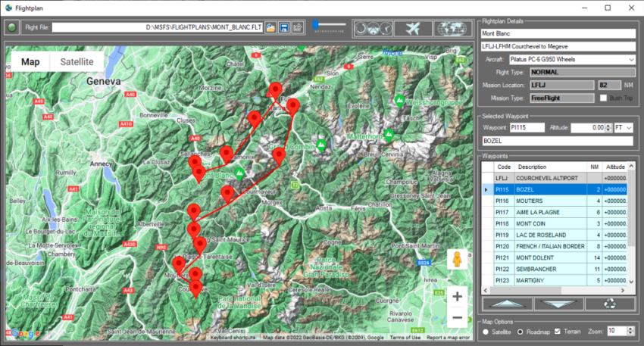Toggle the Terrain checkbox
The height and width of the screenshot is (346, 644).
pyautogui.click(x=558, y=332)
